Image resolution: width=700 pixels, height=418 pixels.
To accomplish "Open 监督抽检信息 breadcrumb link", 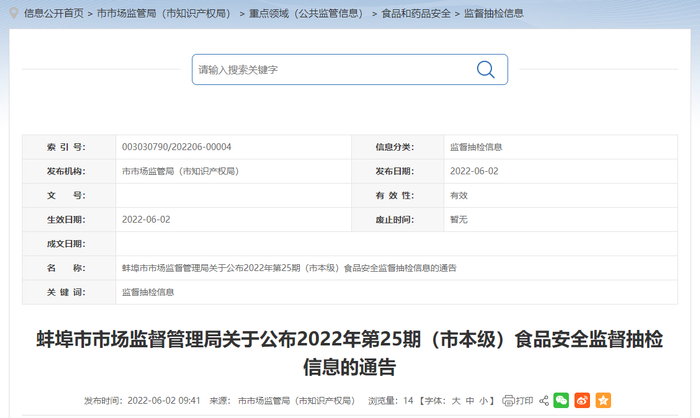I will click(x=494, y=13).
